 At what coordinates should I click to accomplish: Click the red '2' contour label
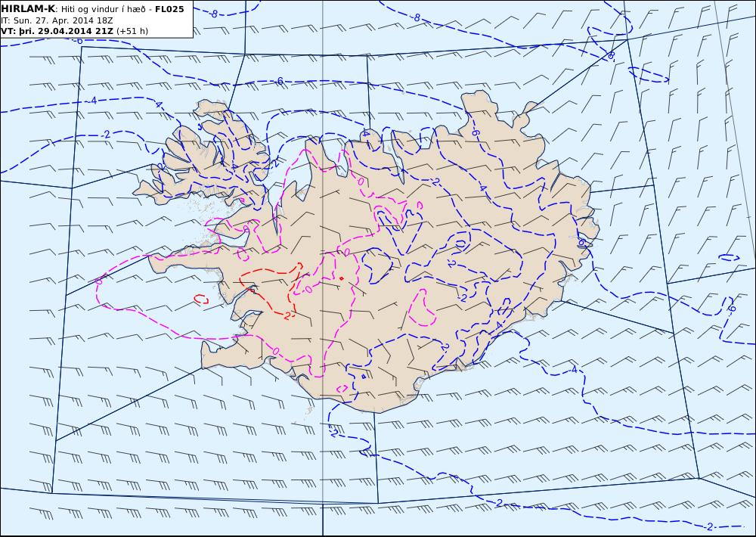pyautogui.click(x=287, y=316)
